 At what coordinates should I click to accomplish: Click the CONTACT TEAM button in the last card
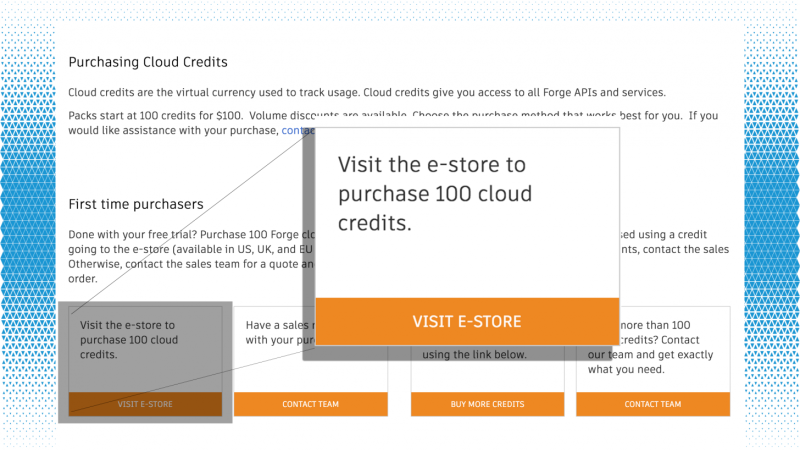point(653,404)
